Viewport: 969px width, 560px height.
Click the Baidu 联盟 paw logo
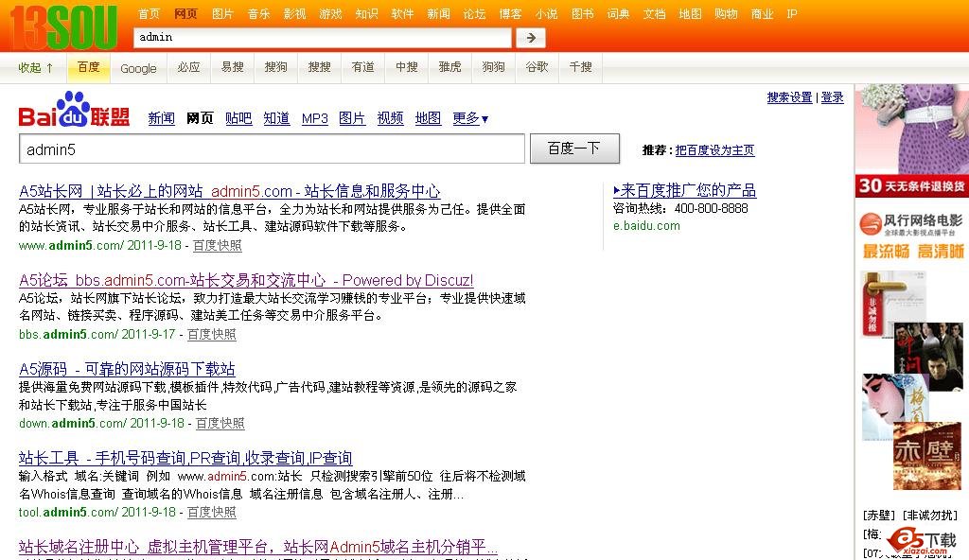[x=74, y=110]
